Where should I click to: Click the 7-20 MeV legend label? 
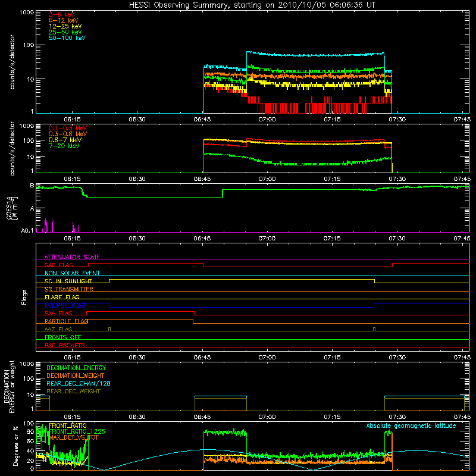pyautogui.click(x=64, y=146)
